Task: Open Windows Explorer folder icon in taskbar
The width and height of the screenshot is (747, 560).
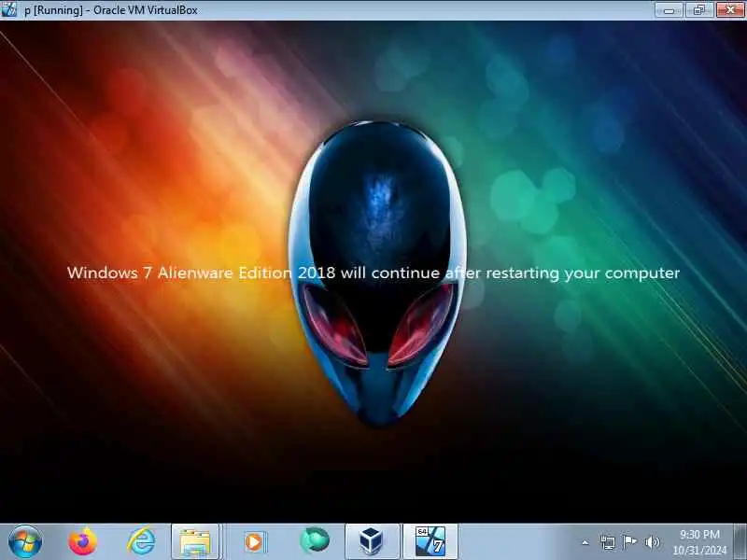Action: point(195,542)
